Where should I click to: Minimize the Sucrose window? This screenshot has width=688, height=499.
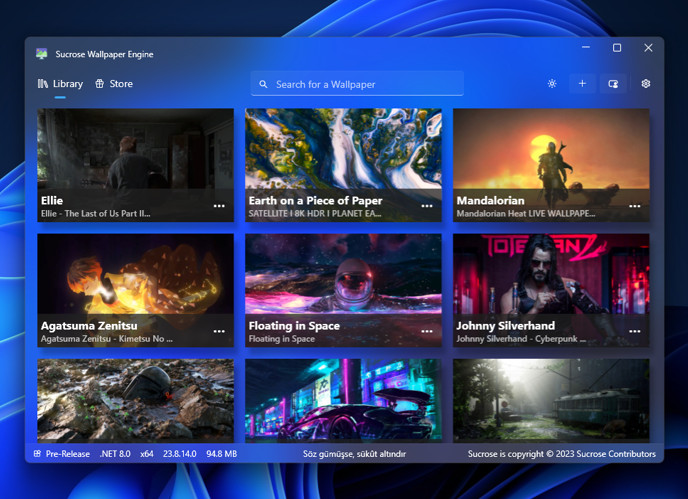586,47
